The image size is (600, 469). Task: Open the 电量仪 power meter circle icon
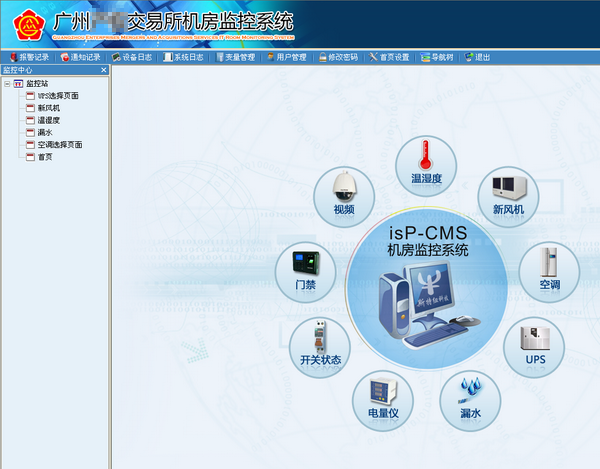383,401
